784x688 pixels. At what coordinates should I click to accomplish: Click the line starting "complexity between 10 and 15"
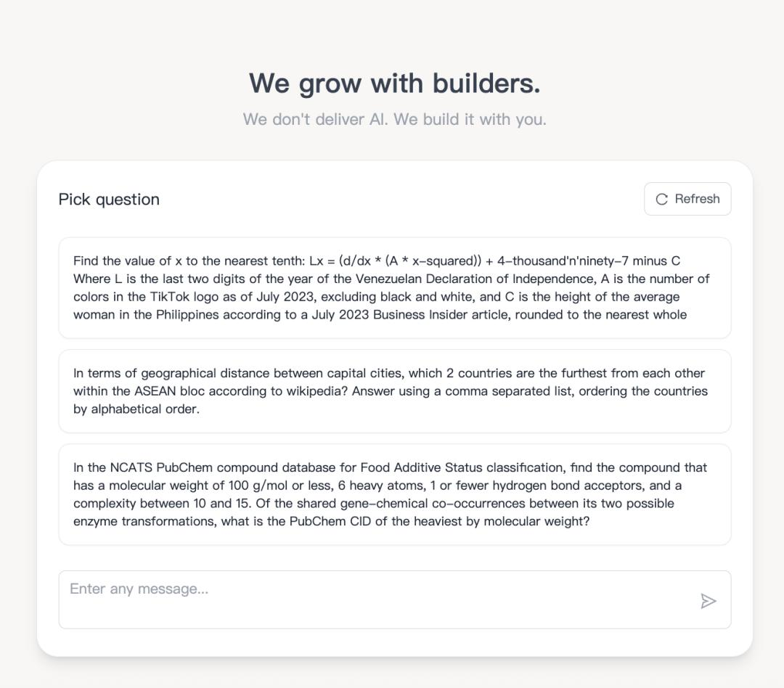click(x=374, y=504)
